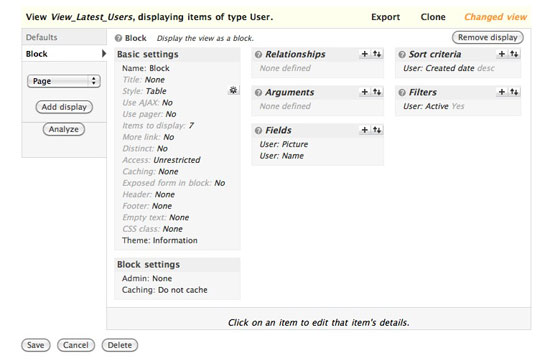Viewport: 550px width, 363px height.
Task: Add a new argument with plus icon
Action: tap(364, 92)
